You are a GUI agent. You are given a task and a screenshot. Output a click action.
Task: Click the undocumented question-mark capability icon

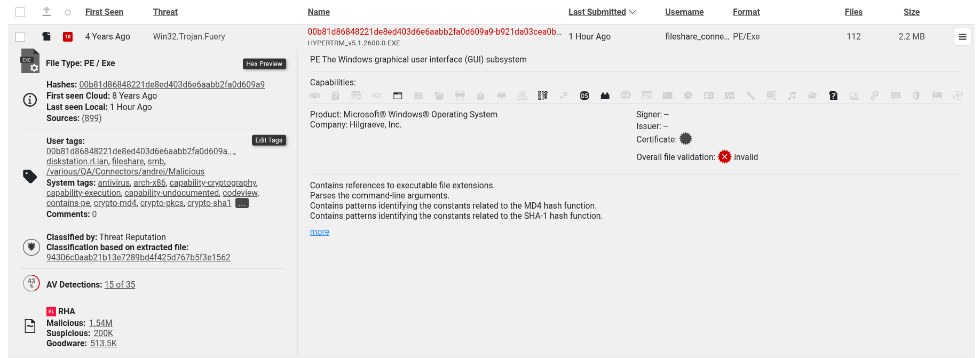[833, 96]
